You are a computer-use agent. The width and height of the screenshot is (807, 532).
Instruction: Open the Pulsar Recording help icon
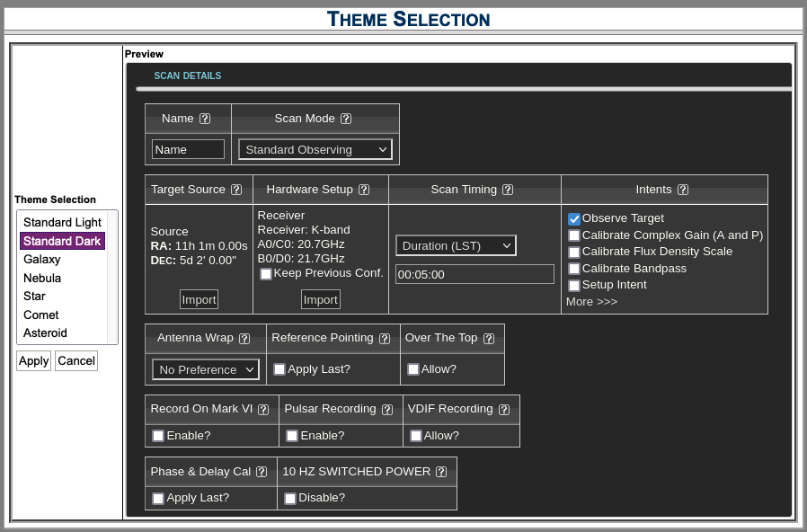click(387, 409)
